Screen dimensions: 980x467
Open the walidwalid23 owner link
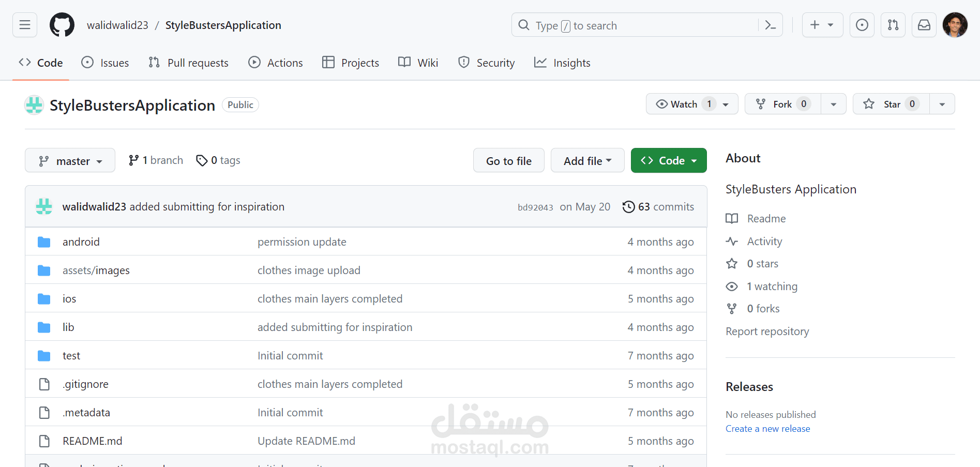click(x=117, y=25)
